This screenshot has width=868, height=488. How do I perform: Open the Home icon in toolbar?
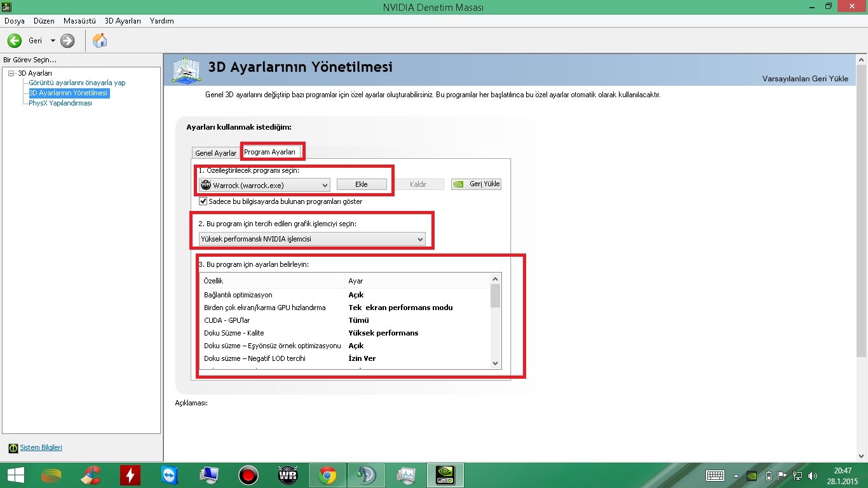[100, 41]
